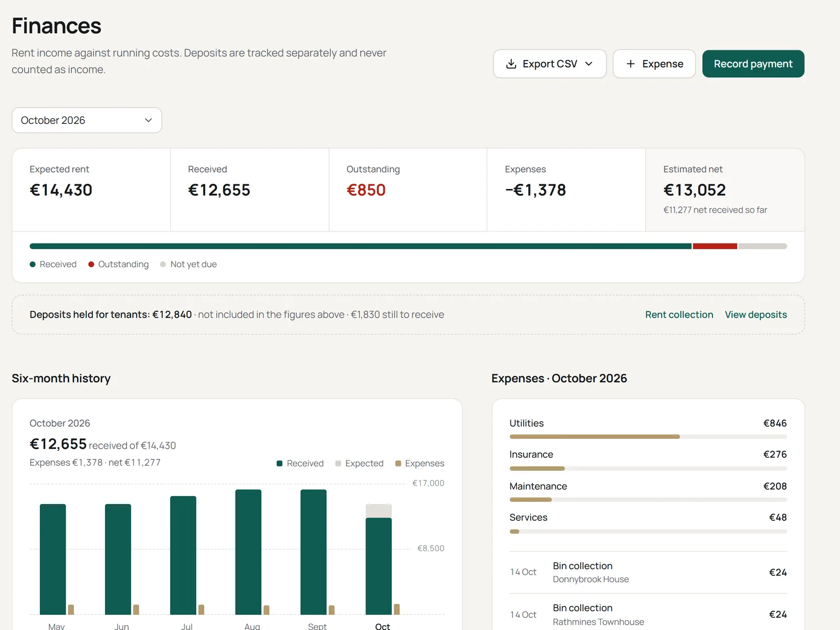The image size is (840, 630).
Task: Select the Aug bar in history chart
Action: click(248, 552)
